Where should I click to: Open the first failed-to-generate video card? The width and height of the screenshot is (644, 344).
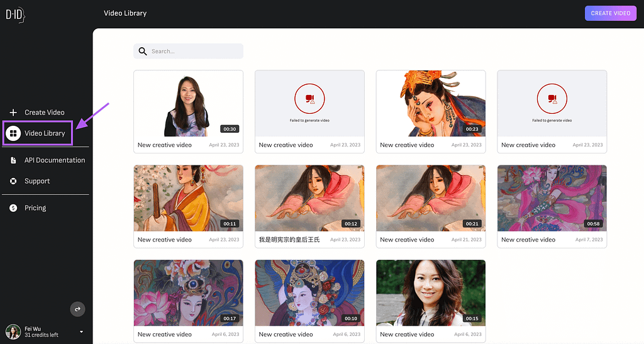[x=309, y=104]
